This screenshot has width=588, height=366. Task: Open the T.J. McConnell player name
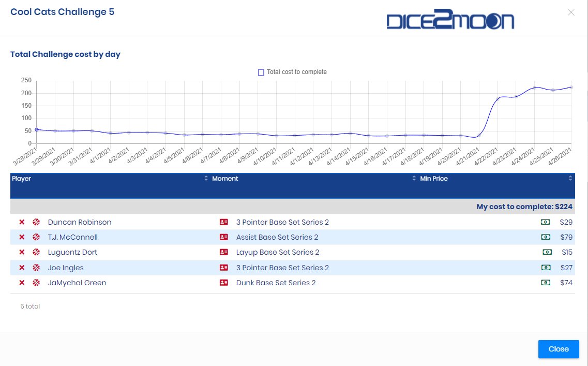(x=73, y=237)
